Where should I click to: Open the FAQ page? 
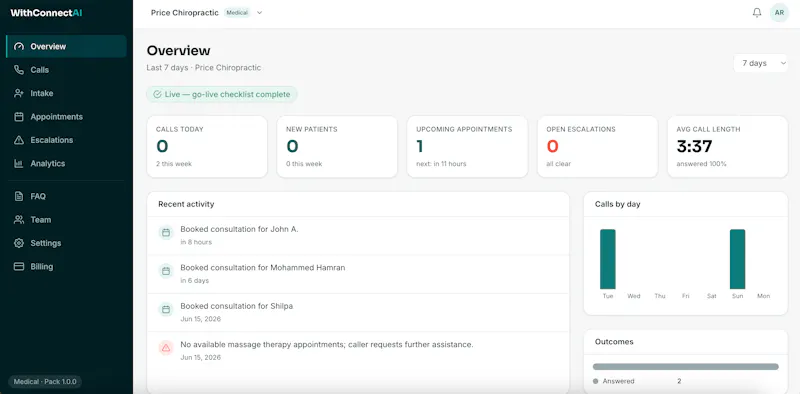[x=66, y=196]
